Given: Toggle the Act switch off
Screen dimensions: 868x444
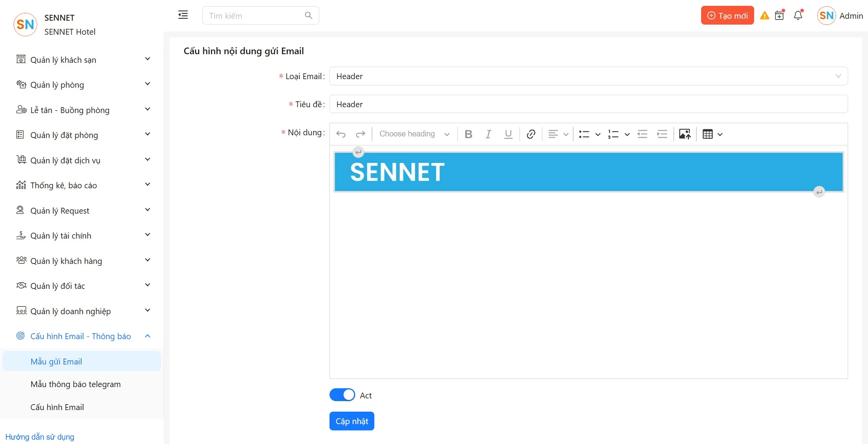Looking at the screenshot, I should 342,395.
